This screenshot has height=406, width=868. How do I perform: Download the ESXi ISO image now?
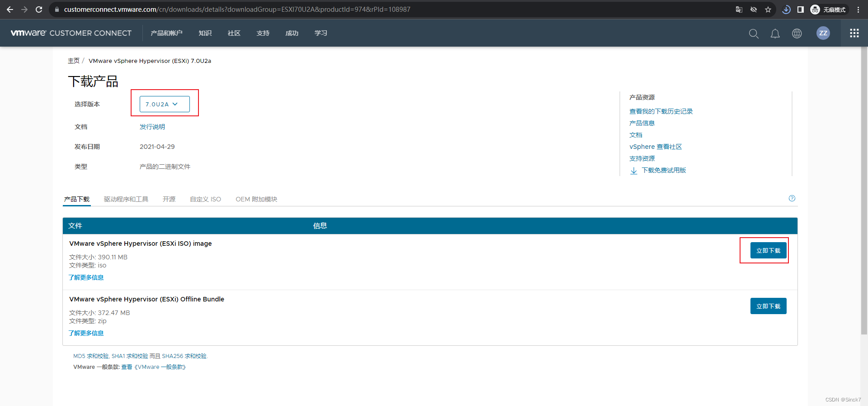click(769, 250)
